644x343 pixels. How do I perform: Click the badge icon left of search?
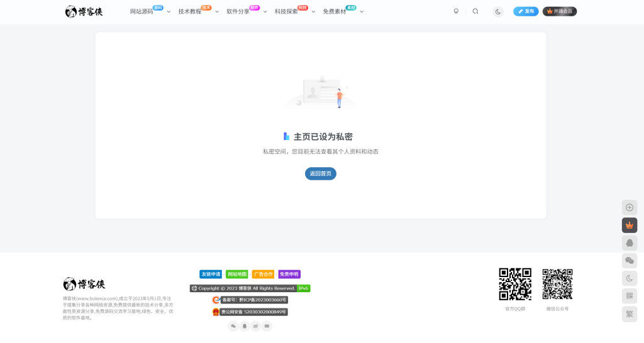(456, 11)
